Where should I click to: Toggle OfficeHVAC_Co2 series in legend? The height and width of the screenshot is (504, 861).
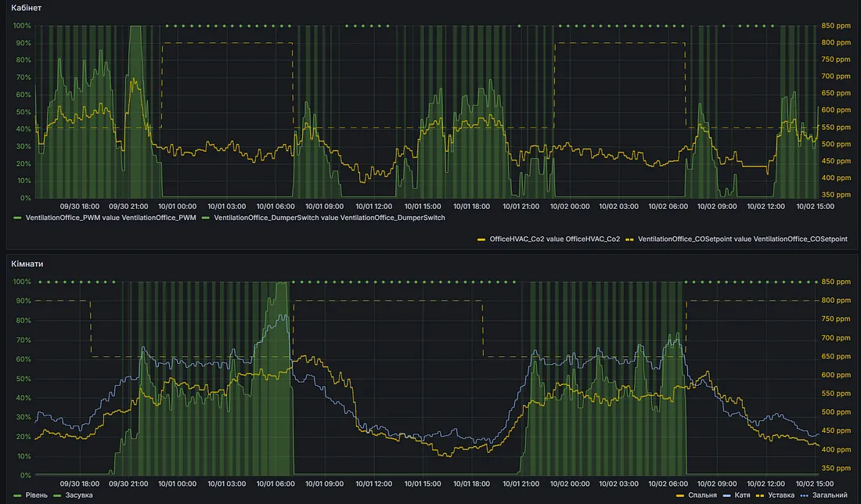click(554, 238)
